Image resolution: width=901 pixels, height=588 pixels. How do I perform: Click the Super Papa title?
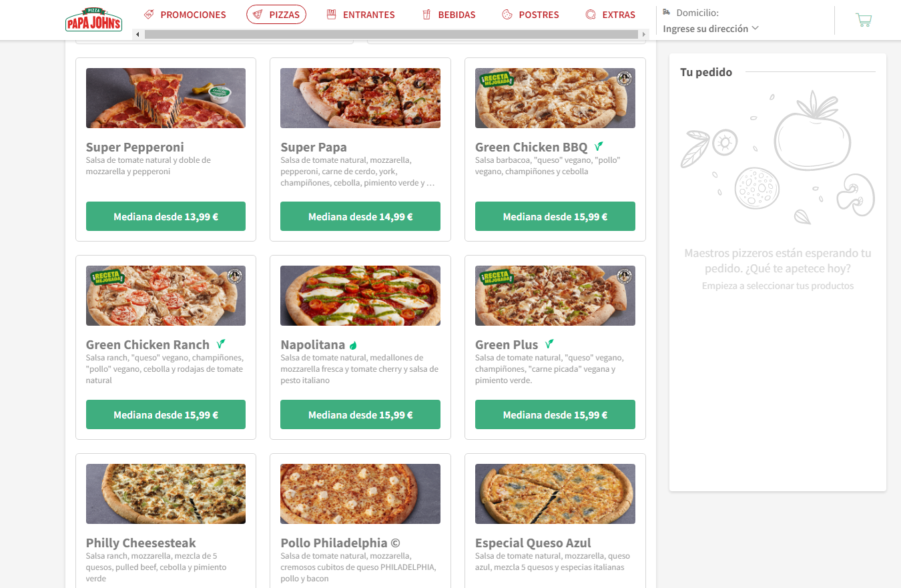tap(314, 147)
